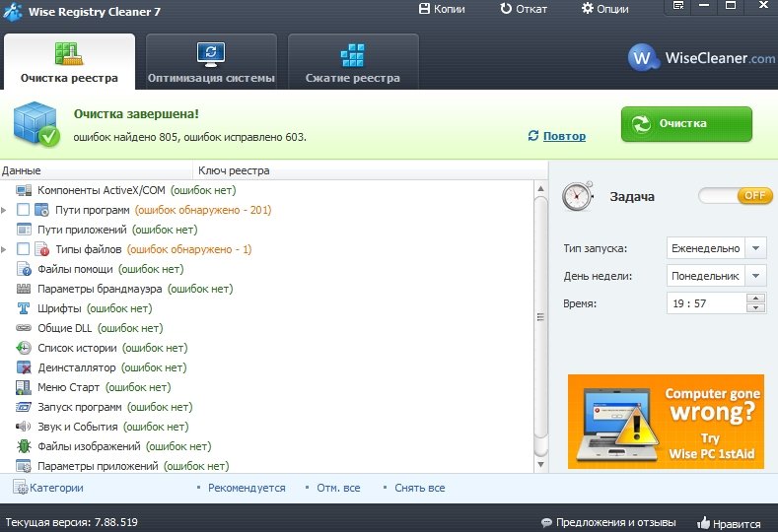Click the speech bubble feedback icon
This screenshot has width=778, height=532.
[546, 522]
